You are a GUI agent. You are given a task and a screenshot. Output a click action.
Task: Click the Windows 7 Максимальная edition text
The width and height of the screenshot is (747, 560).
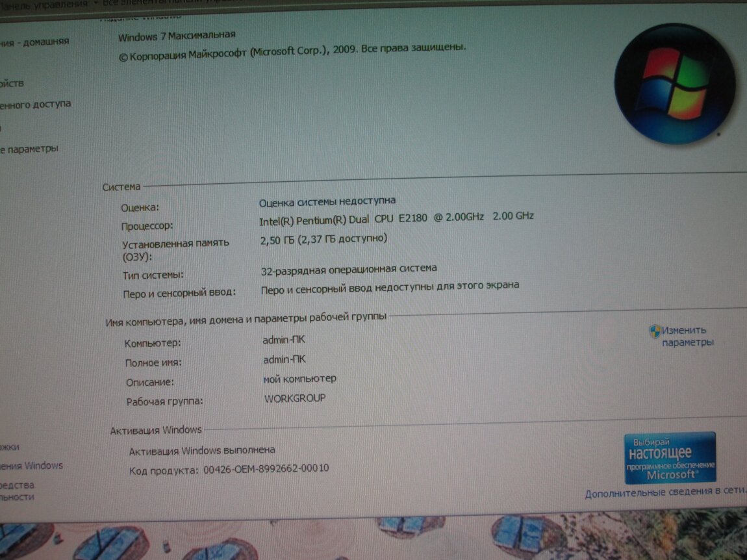(x=177, y=35)
